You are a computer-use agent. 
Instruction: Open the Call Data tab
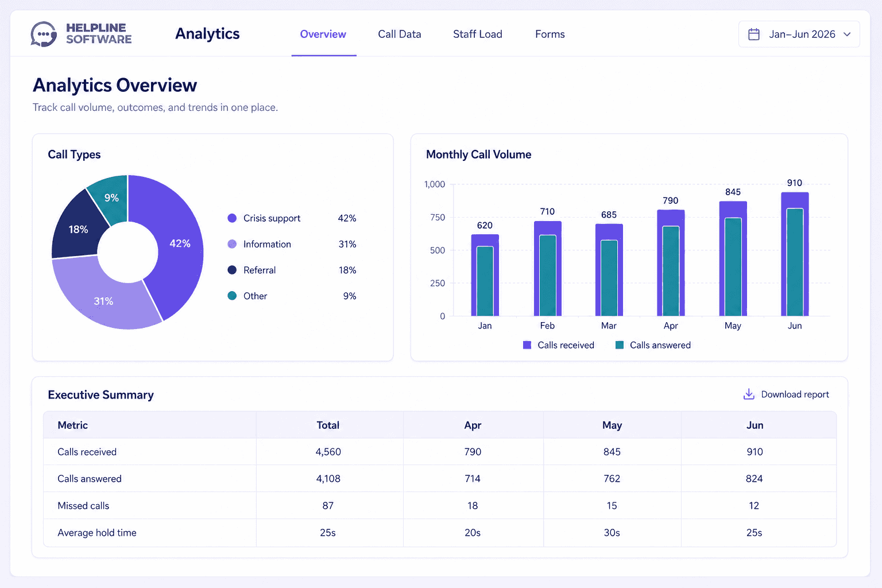pyautogui.click(x=400, y=34)
